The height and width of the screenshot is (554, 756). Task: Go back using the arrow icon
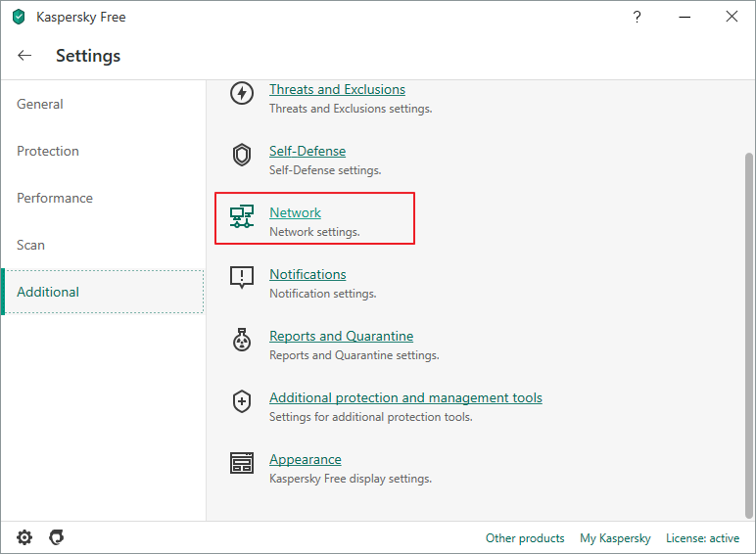point(24,56)
